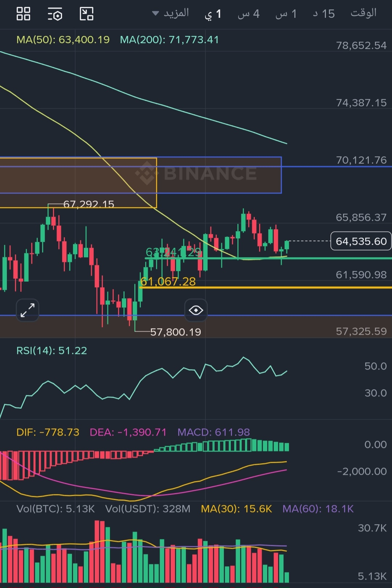Tap the MA(50): 63,400.19 label
The width and height of the screenshot is (392, 588).
coord(63,40)
